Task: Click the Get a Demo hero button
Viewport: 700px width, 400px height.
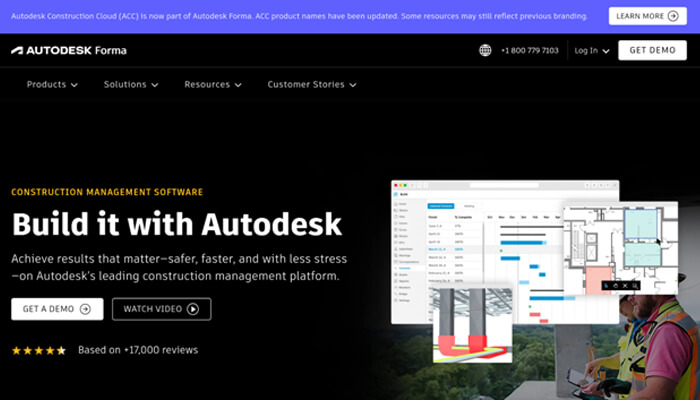Action: 57,309
